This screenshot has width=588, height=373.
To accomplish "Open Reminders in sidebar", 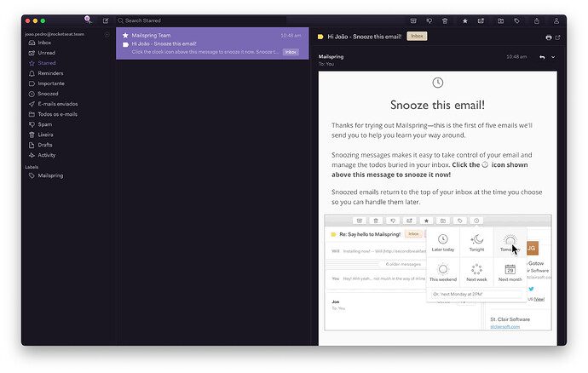I will click(50, 73).
